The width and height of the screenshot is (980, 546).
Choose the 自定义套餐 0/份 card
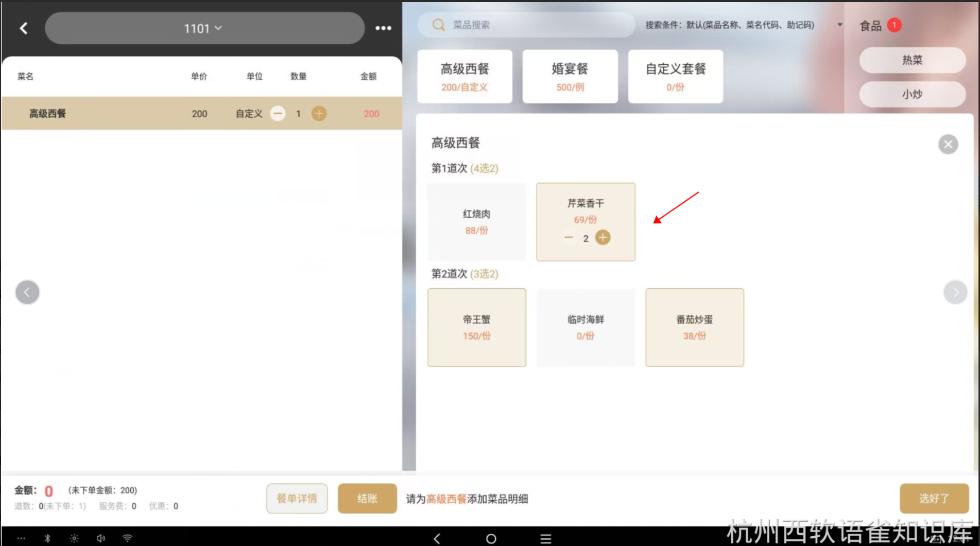click(x=675, y=77)
